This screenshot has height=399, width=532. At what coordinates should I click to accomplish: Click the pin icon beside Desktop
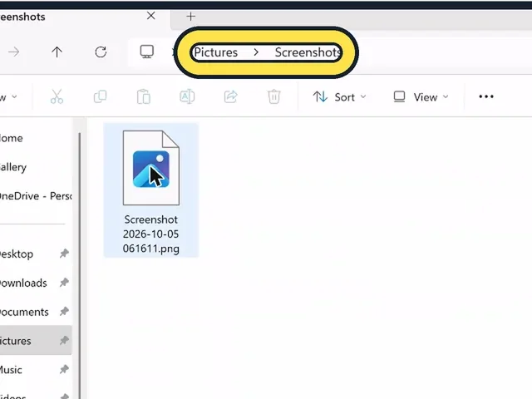[x=64, y=254]
